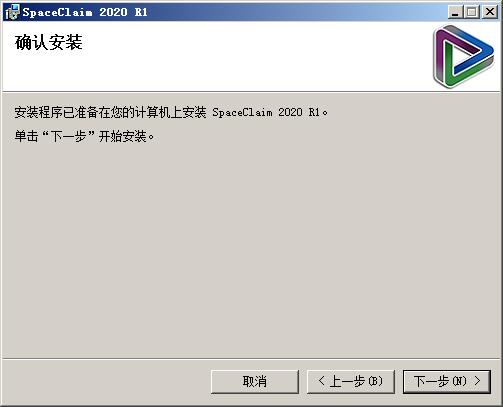Click the disabled maximize window button

coord(472,12)
